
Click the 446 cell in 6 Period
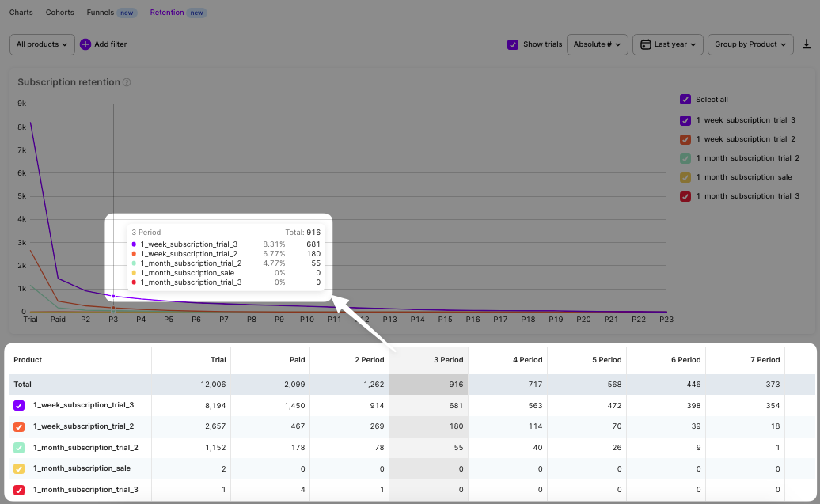(x=693, y=385)
